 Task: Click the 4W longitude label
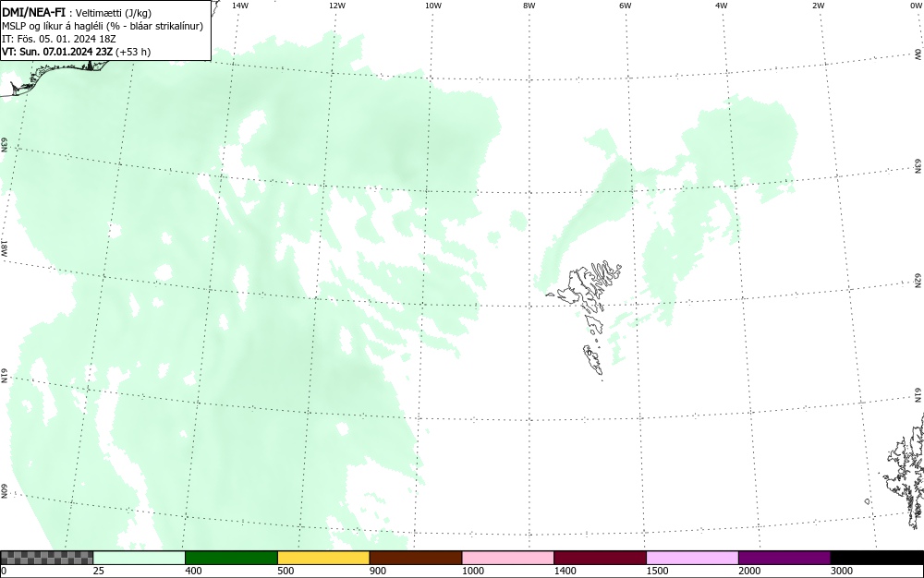click(722, 6)
